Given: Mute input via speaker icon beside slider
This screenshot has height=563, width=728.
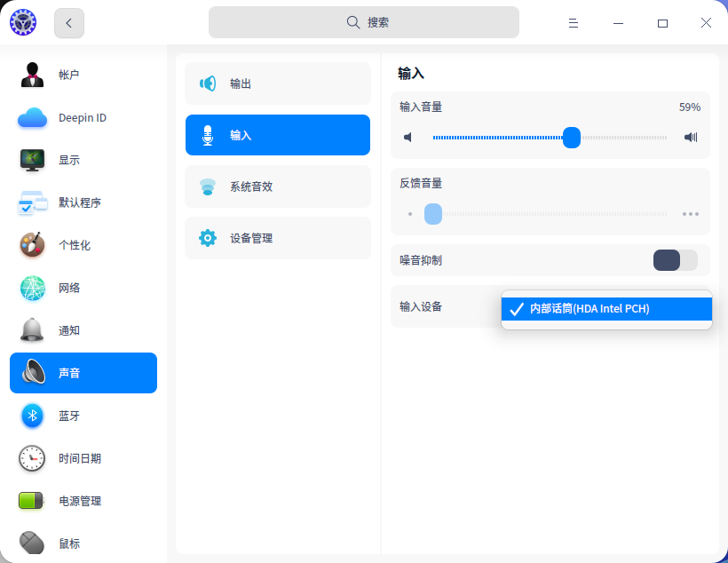Looking at the screenshot, I should 408,138.
